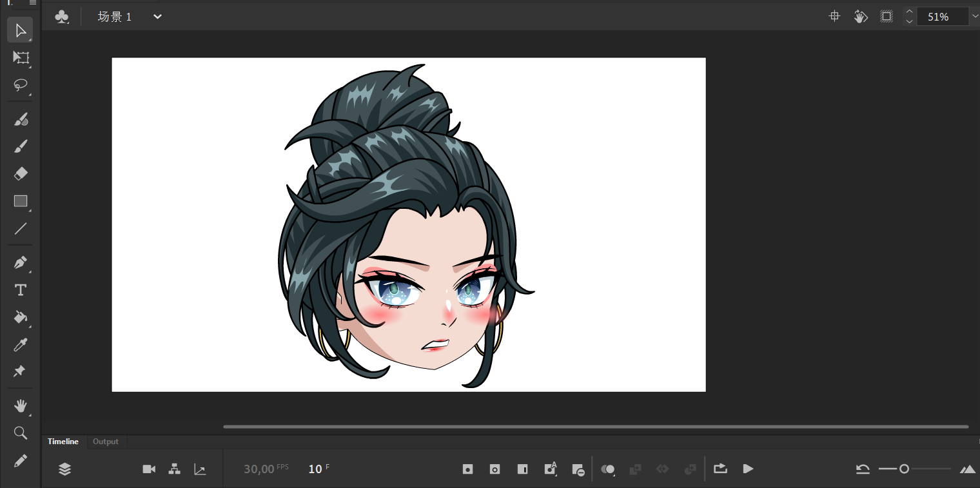Pick the Pen tool

click(x=21, y=263)
